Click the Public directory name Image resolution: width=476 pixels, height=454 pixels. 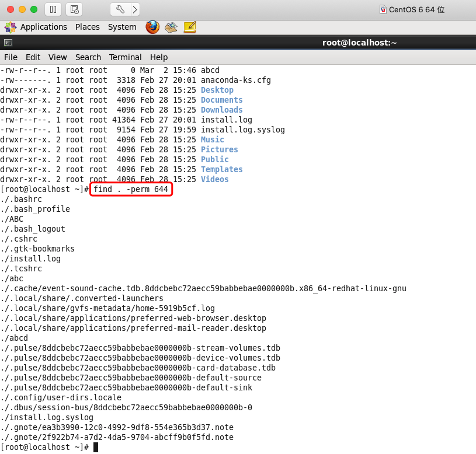tap(214, 159)
